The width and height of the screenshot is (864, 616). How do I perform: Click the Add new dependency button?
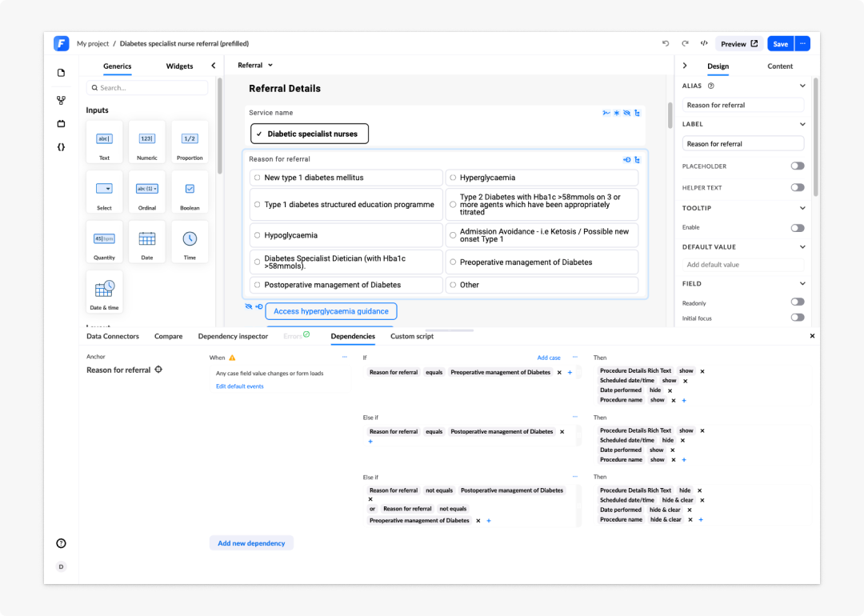pyautogui.click(x=251, y=543)
